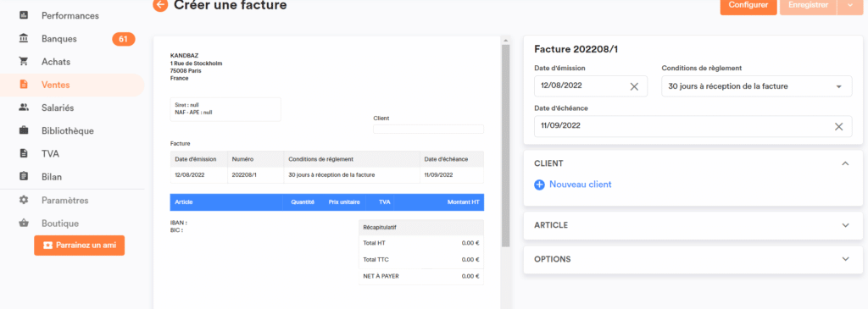Click the Ventes document icon
Screen dimensions: 868x309
[24, 85]
